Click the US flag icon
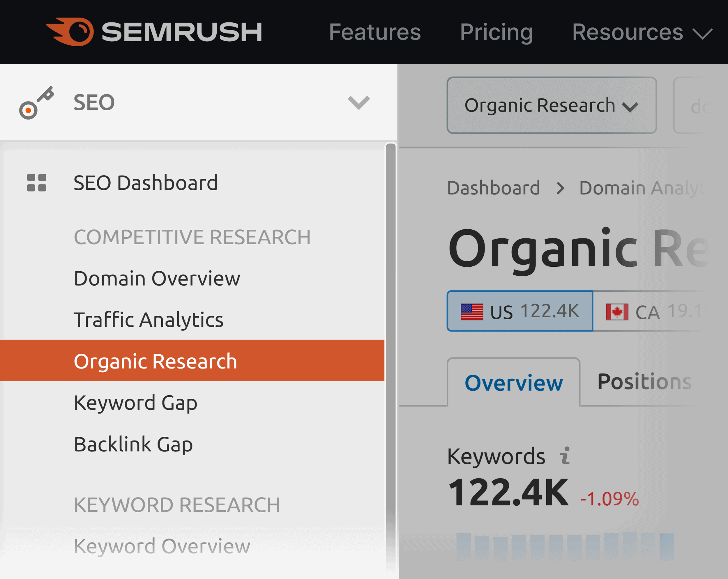The height and width of the screenshot is (579, 728). [x=472, y=311]
